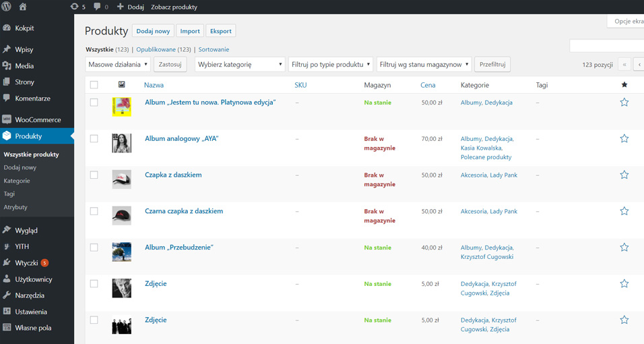Click Zobacz produkty in admin bar
The width and height of the screenshot is (644, 344).
tap(174, 7)
